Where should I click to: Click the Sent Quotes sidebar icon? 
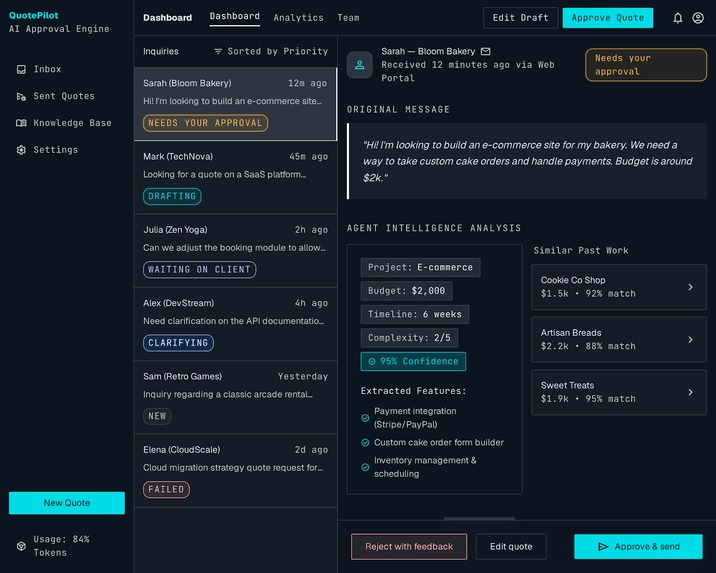coord(21,96)
